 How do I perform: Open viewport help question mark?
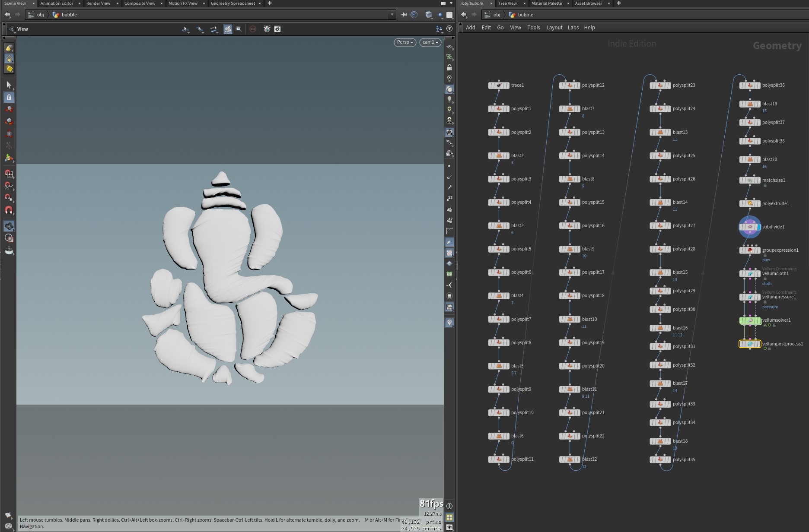[449, 29]
